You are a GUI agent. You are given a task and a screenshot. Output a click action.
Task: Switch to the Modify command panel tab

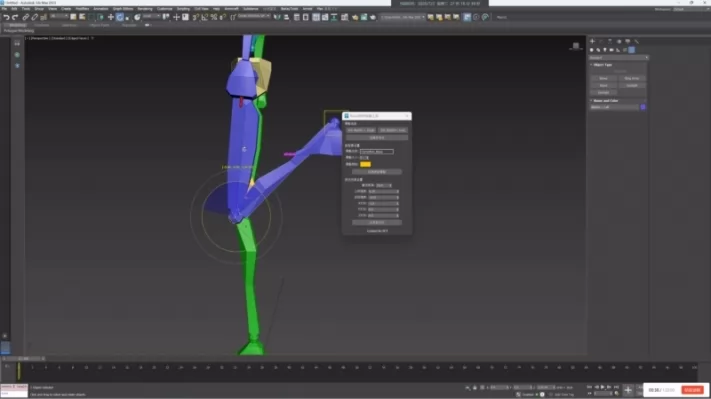tap(601, 41)
